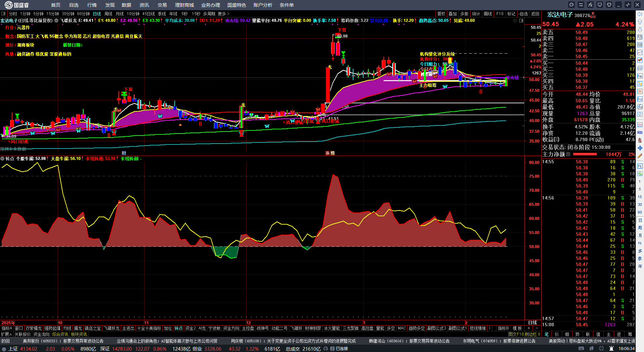The height and width of the screenshot is (352, 644).
Task: Toggle the 画线 drawing mode
Action: pyautogui.click(x=488, y=14)
